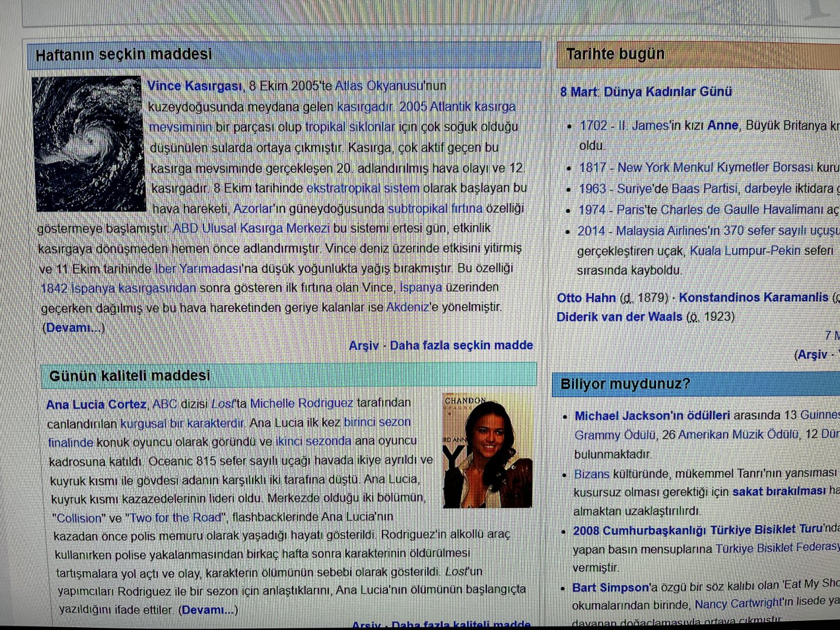Open the Malaysia Airlines 370 flight link
Screen dimensions: 840x630
tap(728, 230)
